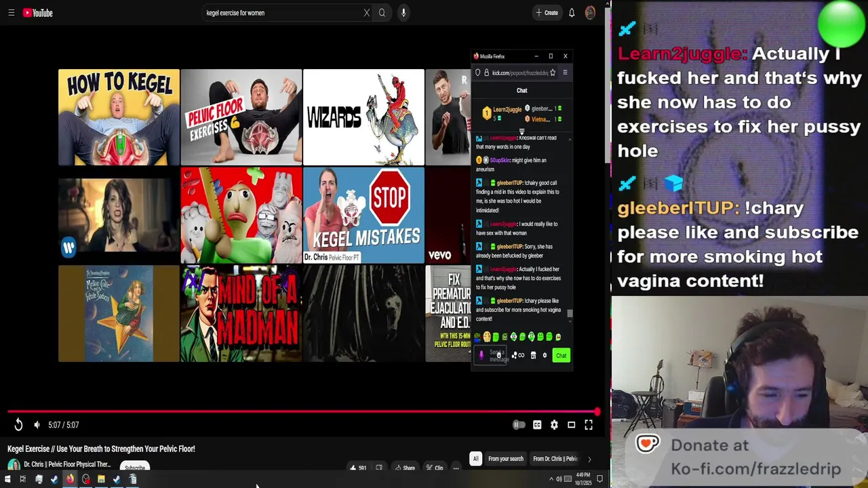Image resolution: width=868 pixels, height=488 pixels.
Task: Open YouTube notifications bell
Action: tap(572, 13)
